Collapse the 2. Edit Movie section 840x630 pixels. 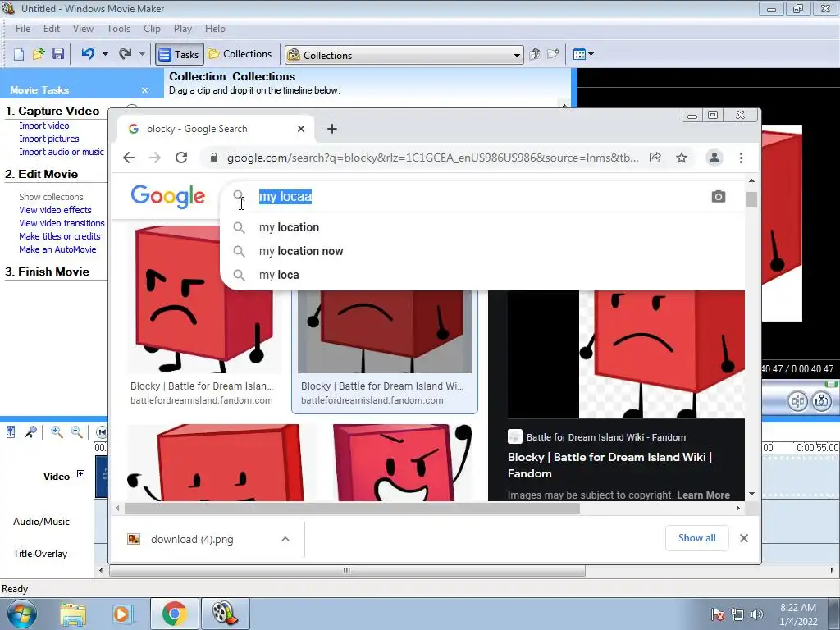click(41, 174)
